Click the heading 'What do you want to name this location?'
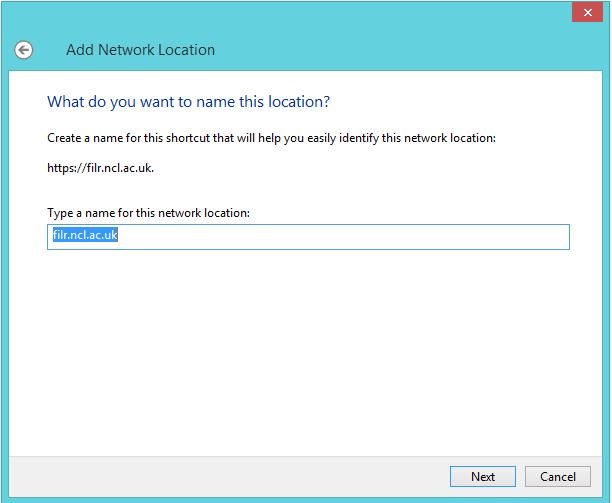The height and width of the screenshot is (503, 612). coord(188,102)
